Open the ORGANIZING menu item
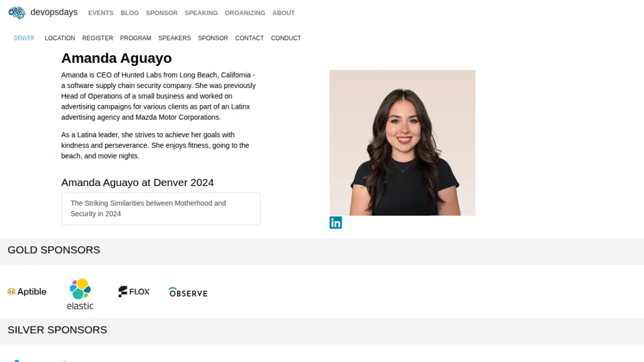 pos(245,13)
